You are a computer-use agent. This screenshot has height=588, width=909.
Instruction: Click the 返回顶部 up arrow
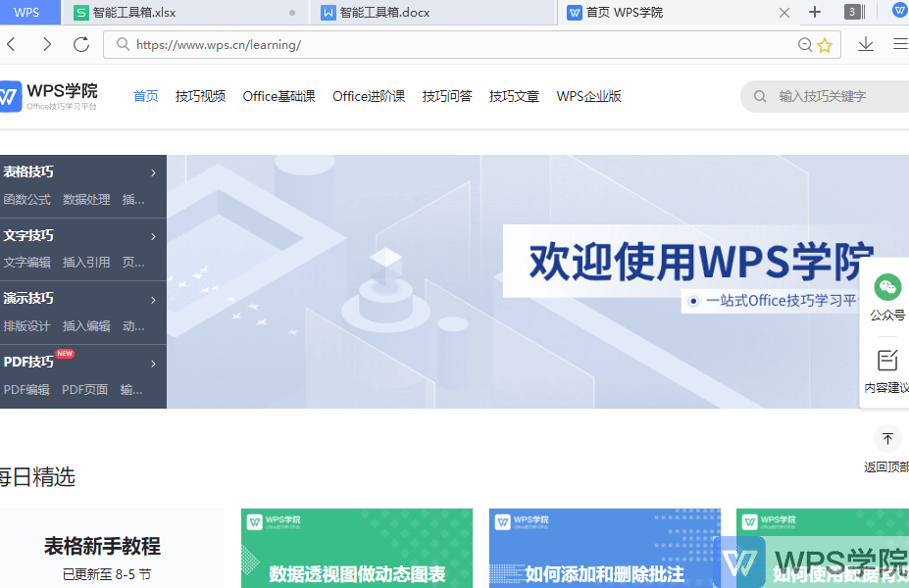coord(887,438)
